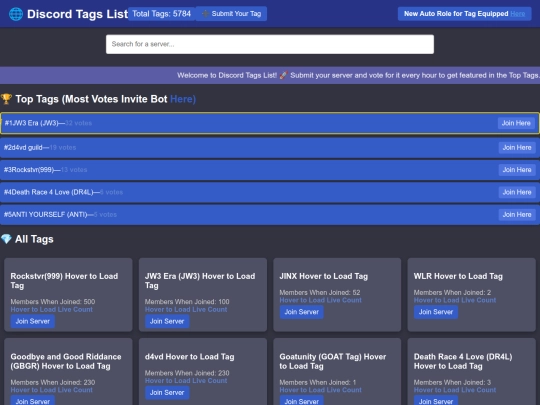The image size is (540, 405).
Task: Click Members When Joined: 100 text
Action: 187,302
